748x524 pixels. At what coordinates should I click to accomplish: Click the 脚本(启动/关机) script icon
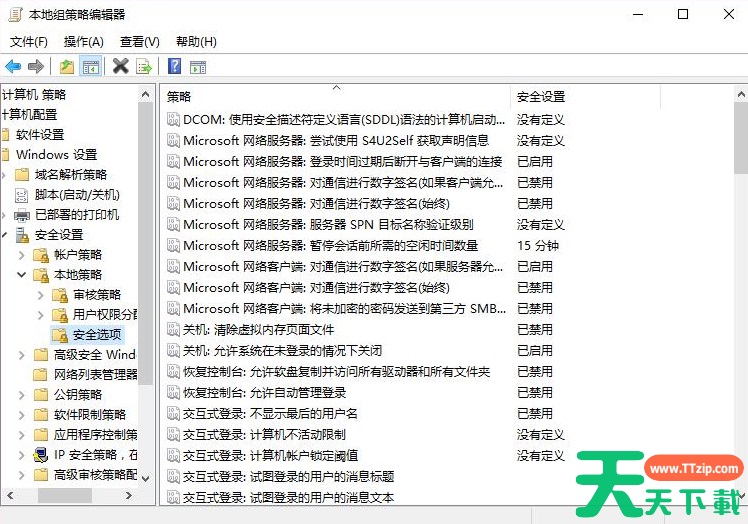[x=21, y=195]
